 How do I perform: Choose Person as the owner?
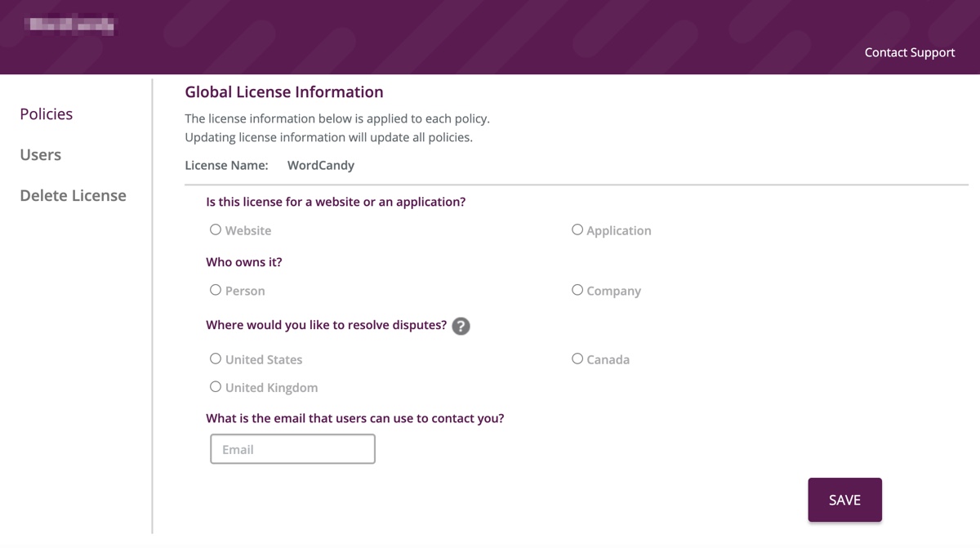point(216,290)
